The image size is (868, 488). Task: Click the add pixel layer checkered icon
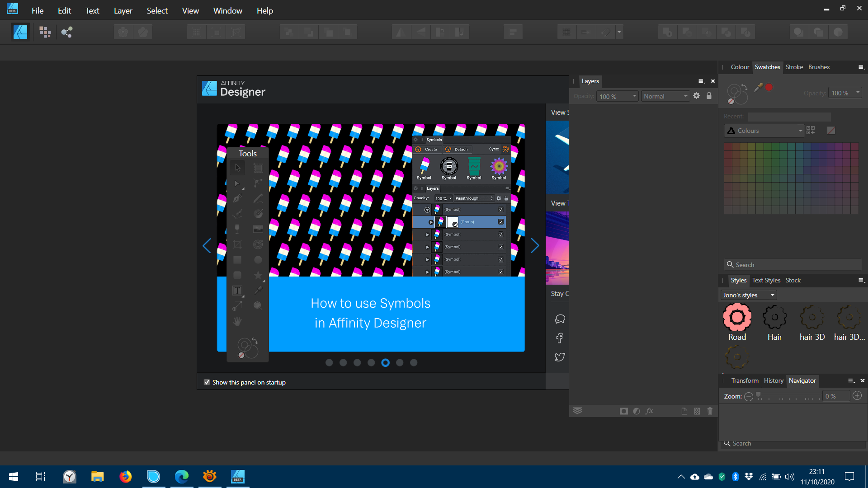[697, 411]
